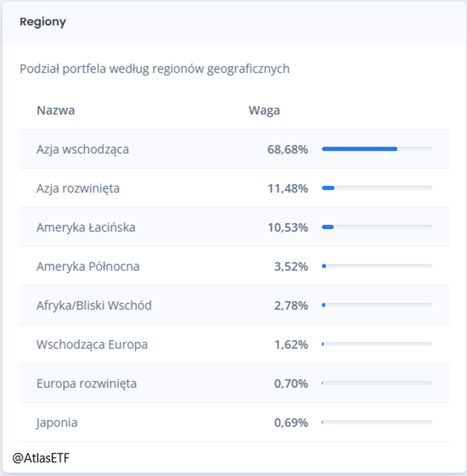
Task: Click Wschodząca Europa region name
Action: click(92, 345)
